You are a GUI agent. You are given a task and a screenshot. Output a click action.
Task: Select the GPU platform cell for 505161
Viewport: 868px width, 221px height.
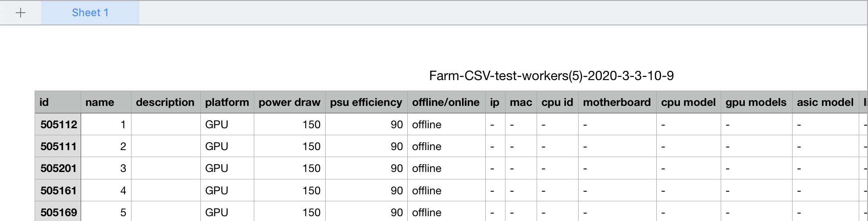pos(227,191)
